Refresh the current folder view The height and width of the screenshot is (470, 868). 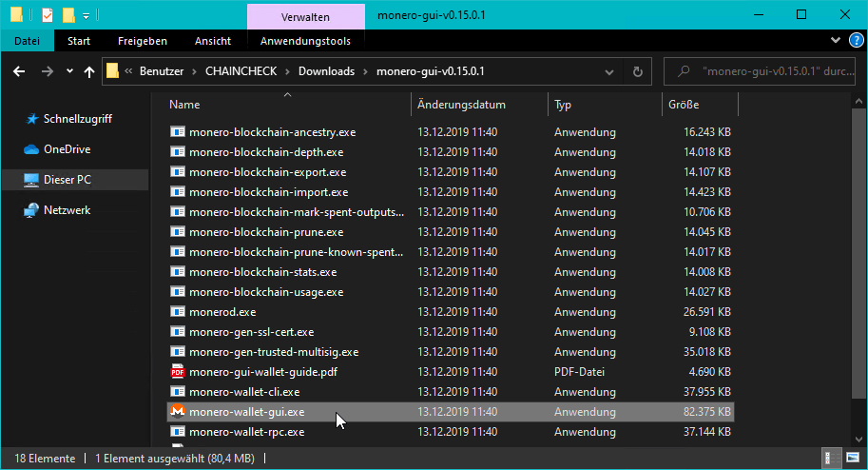[638, 71]
